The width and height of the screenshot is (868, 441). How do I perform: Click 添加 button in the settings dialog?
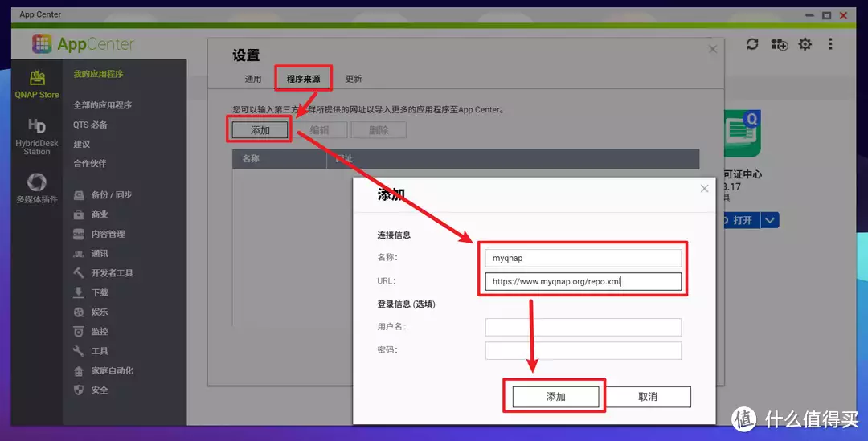[260, 130]
